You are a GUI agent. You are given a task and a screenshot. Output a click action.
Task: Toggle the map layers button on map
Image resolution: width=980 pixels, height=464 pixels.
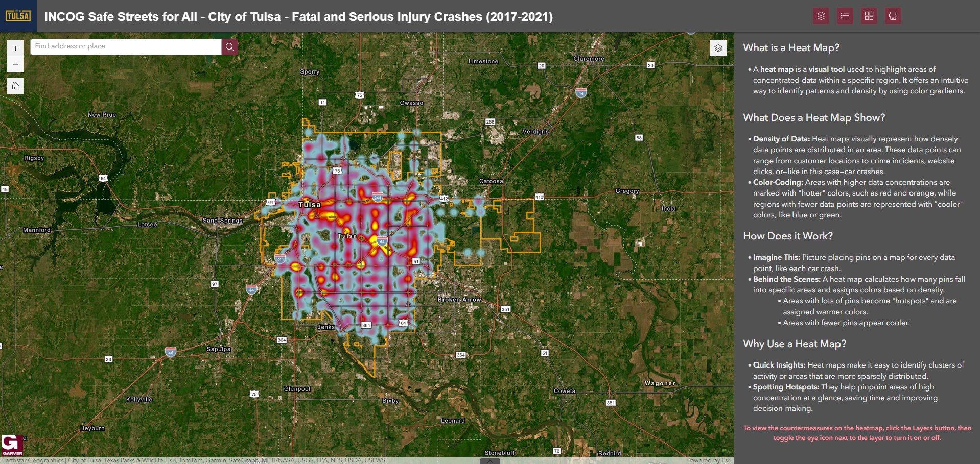tap(718, 48)
